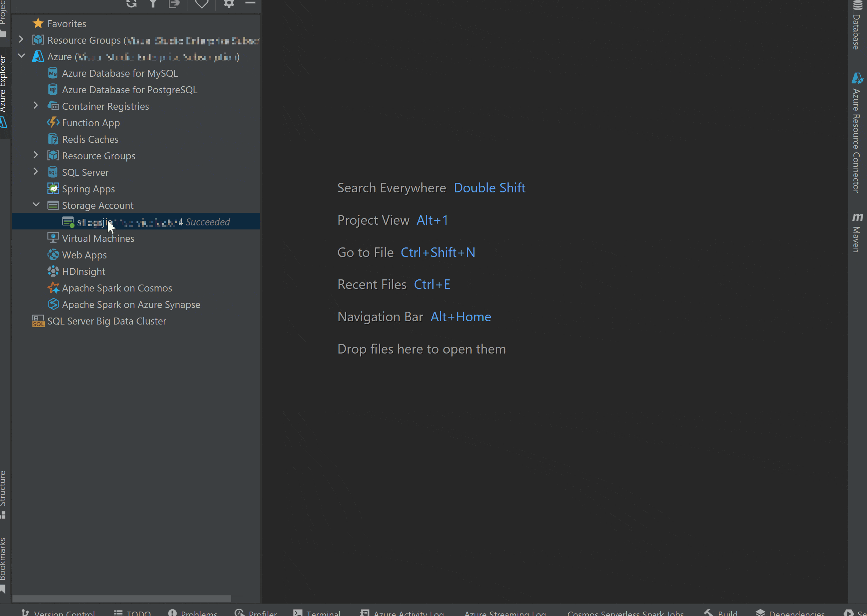867x616 pixels.
Task: Select the Favorites tree item
Action: 66,23
